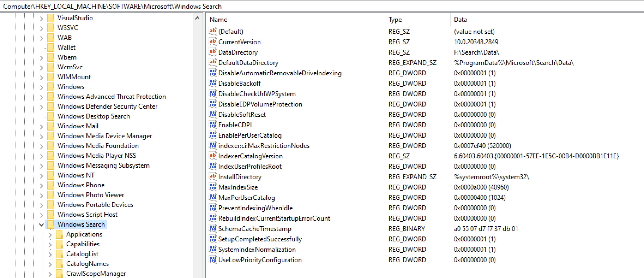Click the tree scrollbar up arrow
The image size is (644, 278).
click(x=197, y=18)
